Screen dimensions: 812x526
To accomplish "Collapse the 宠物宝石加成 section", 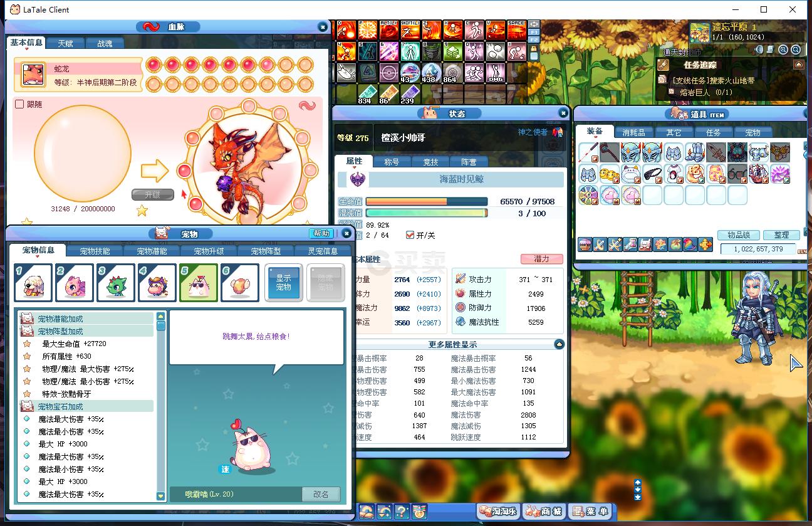I will click(x=86, y=406).
